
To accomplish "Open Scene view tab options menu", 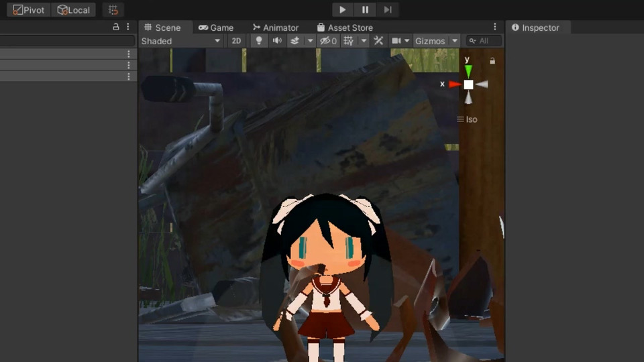I will [495, 27].
